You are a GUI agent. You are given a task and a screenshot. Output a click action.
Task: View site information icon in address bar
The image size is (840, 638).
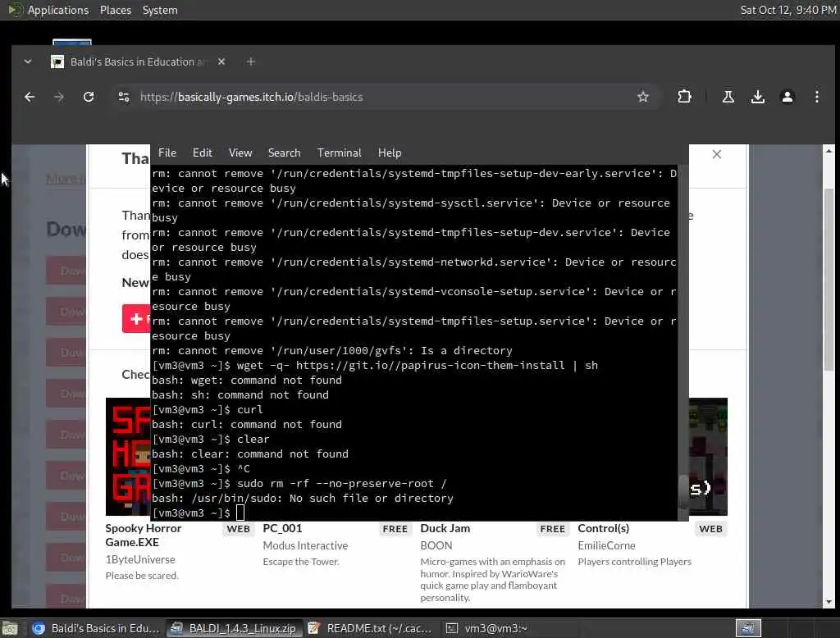[x=124, y=97]
